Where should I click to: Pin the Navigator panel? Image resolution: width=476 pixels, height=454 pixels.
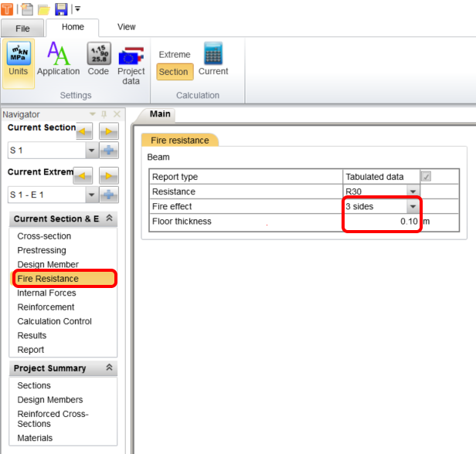pyautogui.click(x=104, y=114)
